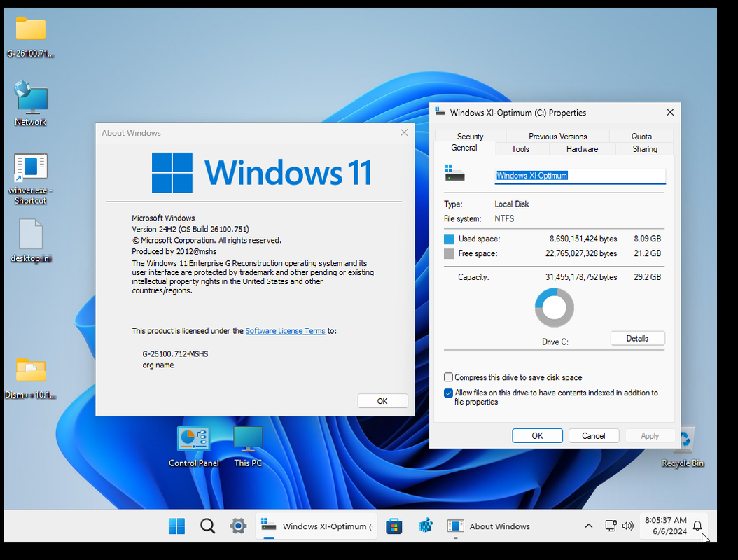Click the Apply button in Properties

coord(650,436)
